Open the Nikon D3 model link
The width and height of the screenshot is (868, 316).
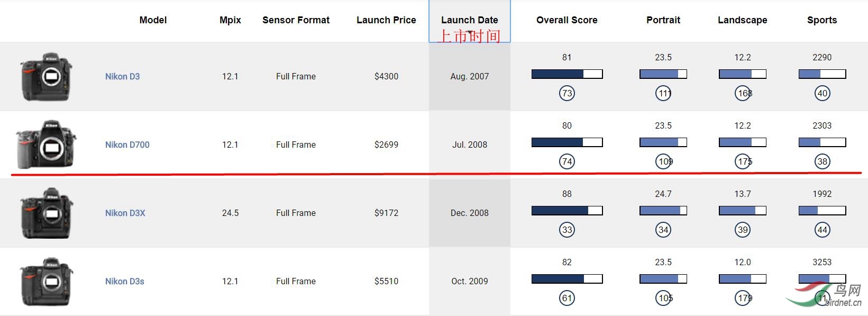[122, 76]
